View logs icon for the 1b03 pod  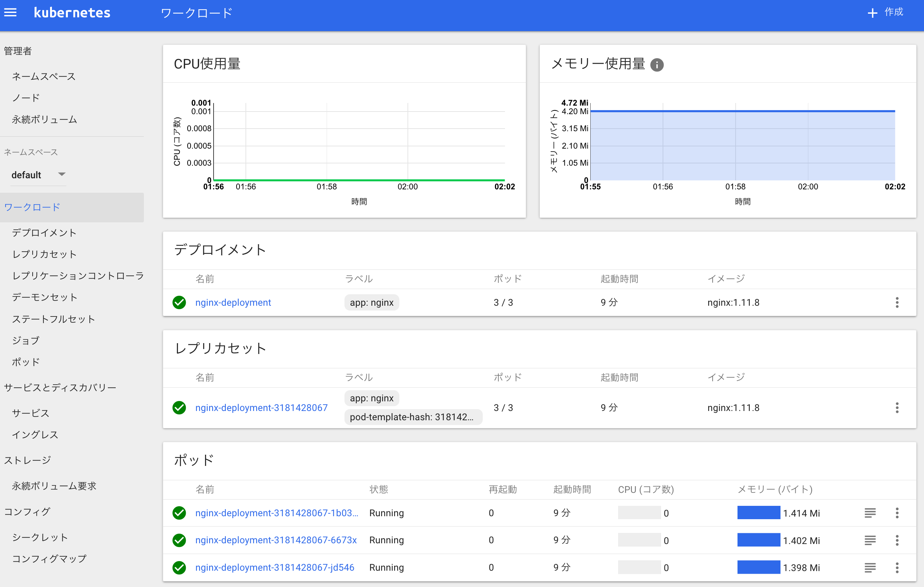pyautogui.click(x=870, y=513)
